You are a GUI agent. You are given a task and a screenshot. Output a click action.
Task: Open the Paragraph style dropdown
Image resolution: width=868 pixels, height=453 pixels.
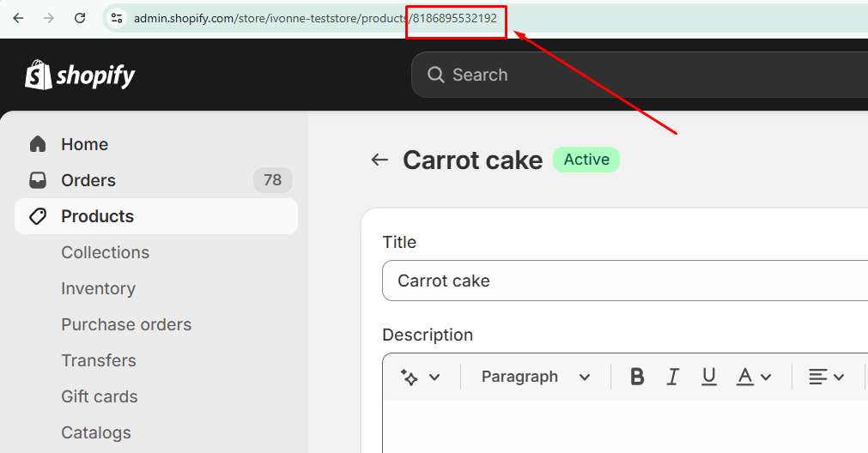tap(535, 377)
